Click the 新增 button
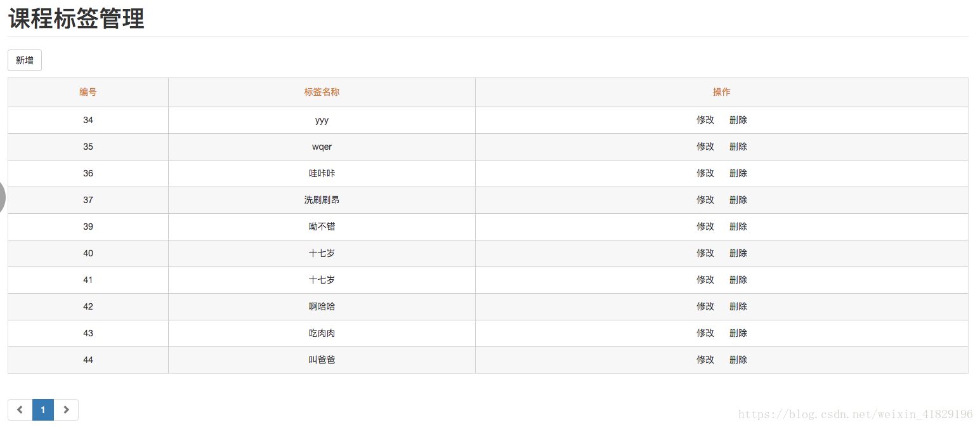Viewport: 980px width, 427px height. point(25,60)
